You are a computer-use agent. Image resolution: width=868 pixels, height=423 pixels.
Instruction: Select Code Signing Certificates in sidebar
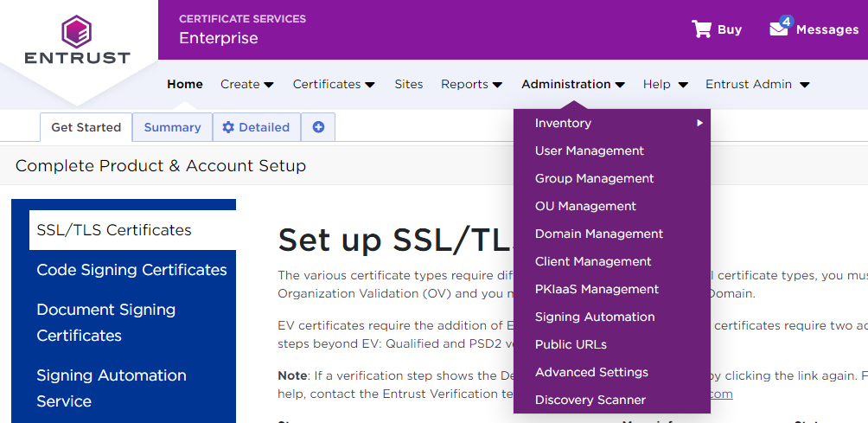131,270
